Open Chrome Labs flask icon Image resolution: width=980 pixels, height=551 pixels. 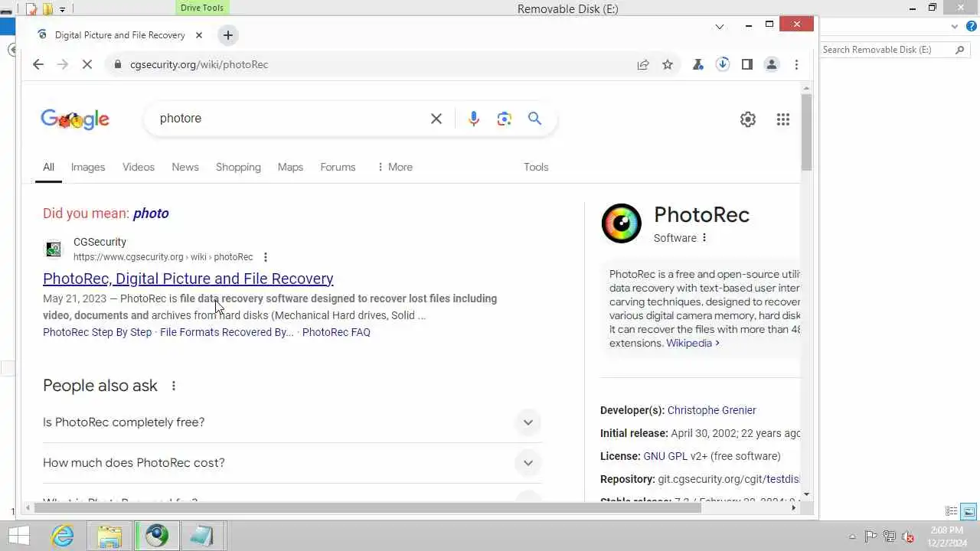coord(697,64)
